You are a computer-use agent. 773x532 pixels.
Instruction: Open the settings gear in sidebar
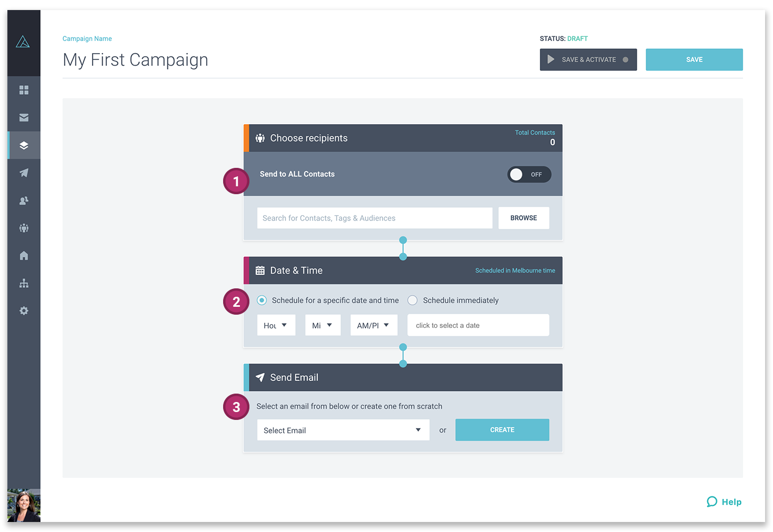(24, 310)
